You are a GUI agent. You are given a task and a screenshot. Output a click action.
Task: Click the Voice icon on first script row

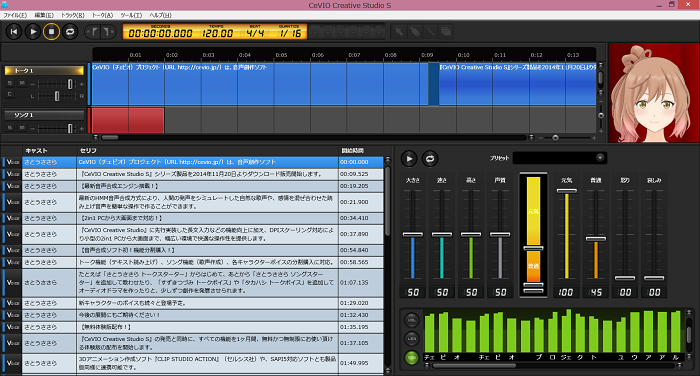[12, 162]
